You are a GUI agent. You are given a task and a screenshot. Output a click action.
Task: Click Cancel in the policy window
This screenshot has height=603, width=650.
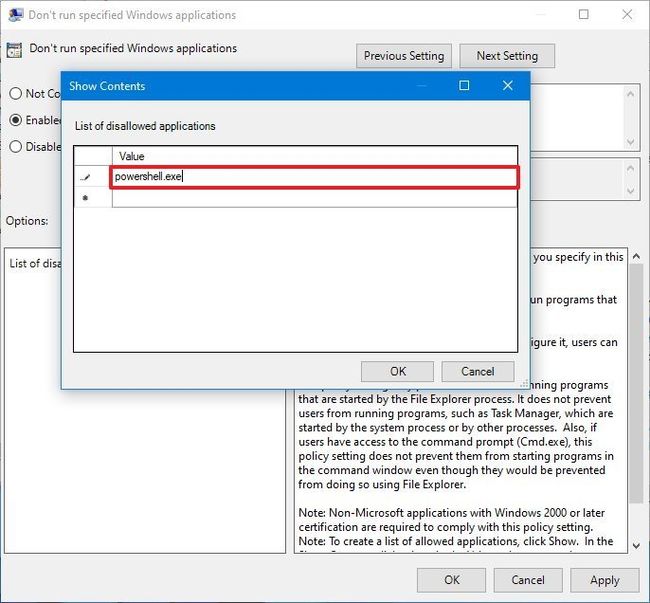click(x=528, y=580)
